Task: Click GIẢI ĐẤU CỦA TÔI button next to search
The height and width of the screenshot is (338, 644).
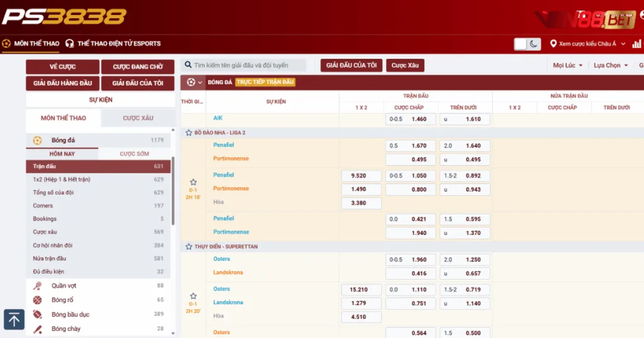Action: coord(352,65)
